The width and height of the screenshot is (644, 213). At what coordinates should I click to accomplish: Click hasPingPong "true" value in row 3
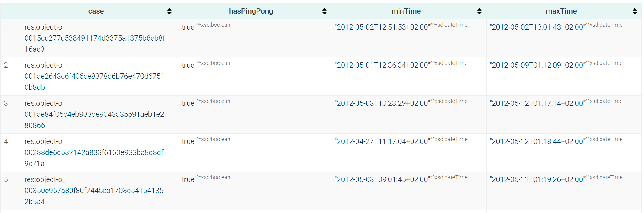click(188, 103)
